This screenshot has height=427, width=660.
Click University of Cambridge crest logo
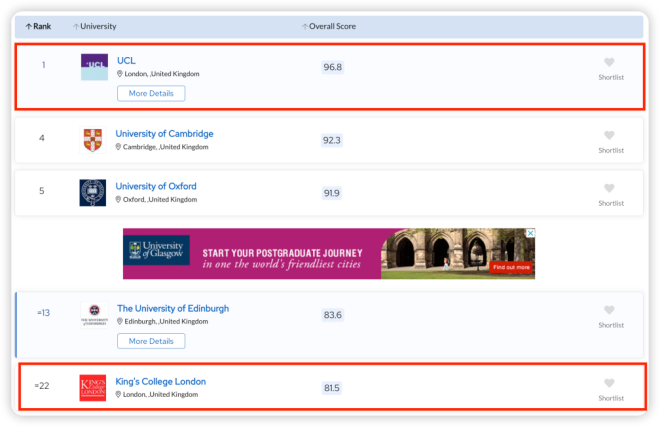click(x=93, y=140)
